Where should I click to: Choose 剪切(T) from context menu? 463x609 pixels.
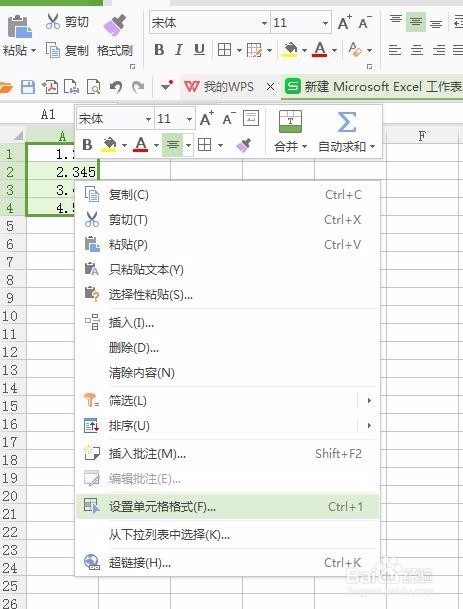pos(227,220)
